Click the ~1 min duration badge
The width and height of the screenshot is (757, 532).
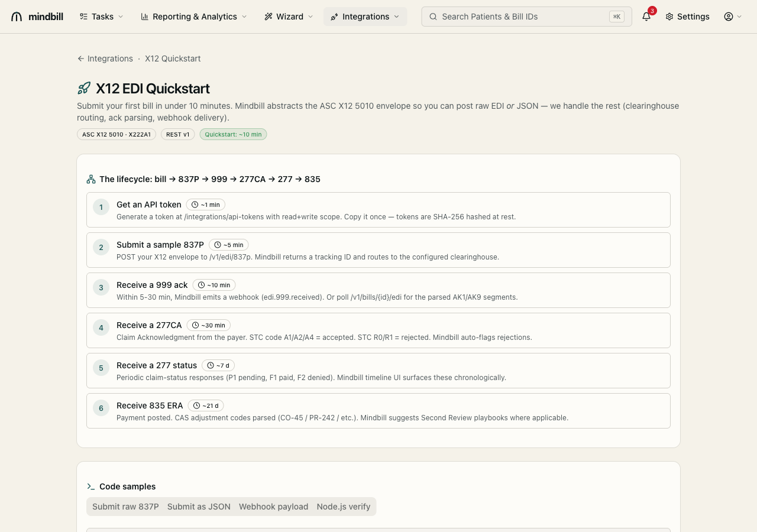[x=206, y=205]
